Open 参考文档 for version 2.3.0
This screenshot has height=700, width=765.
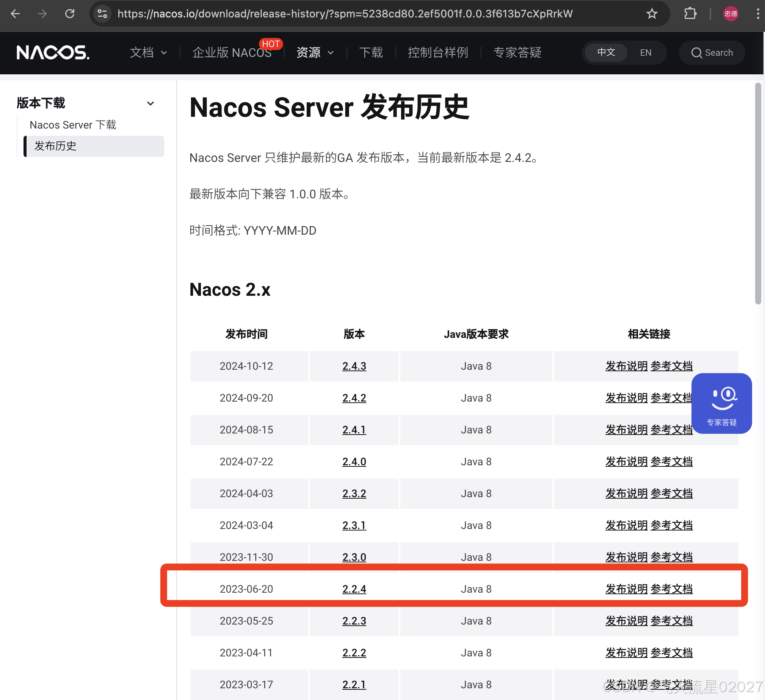coord(671,557)
